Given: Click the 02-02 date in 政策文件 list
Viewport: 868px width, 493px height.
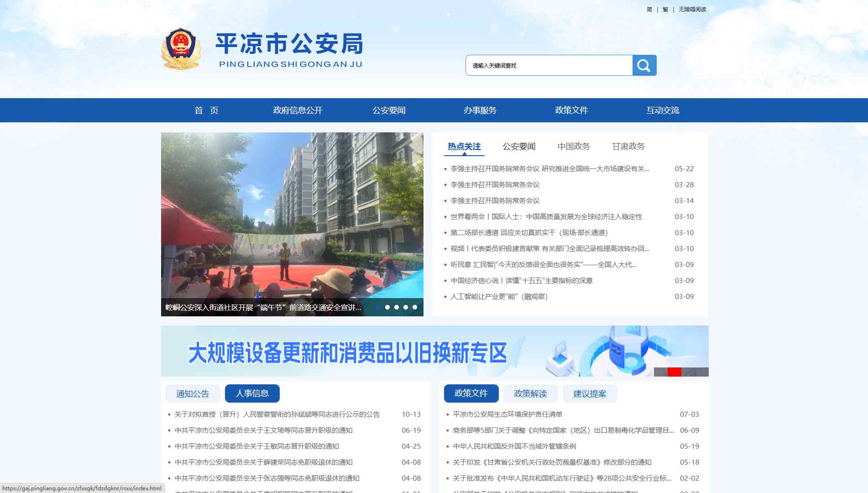Looking at the screenshot, I should [690, 478].
